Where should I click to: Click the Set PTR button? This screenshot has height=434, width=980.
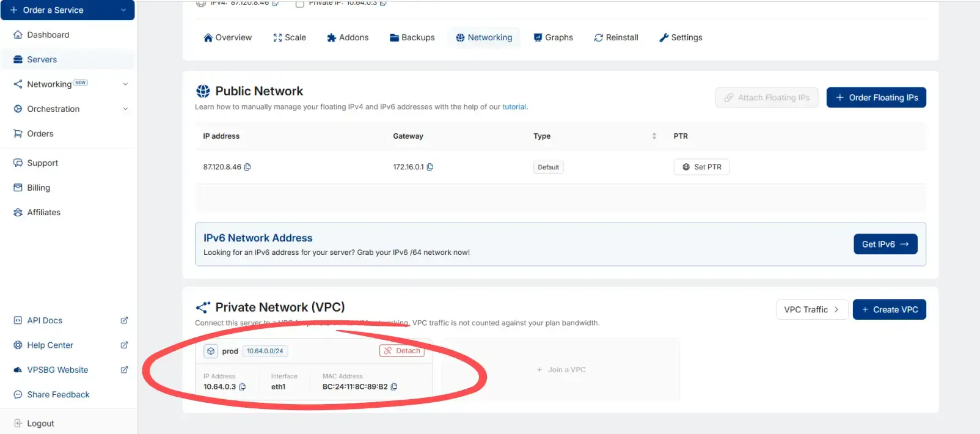pos(701,167)
